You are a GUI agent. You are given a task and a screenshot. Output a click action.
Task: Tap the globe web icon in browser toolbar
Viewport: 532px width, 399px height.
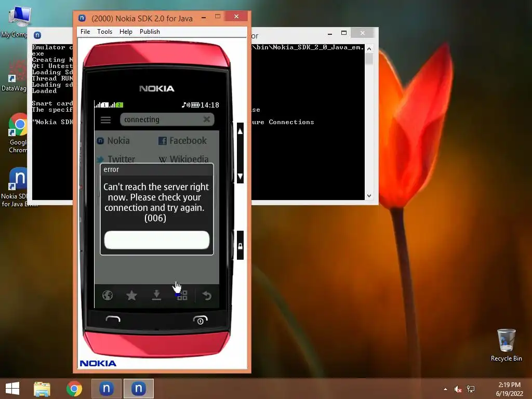pyautogui.click(x=108, y=296)
